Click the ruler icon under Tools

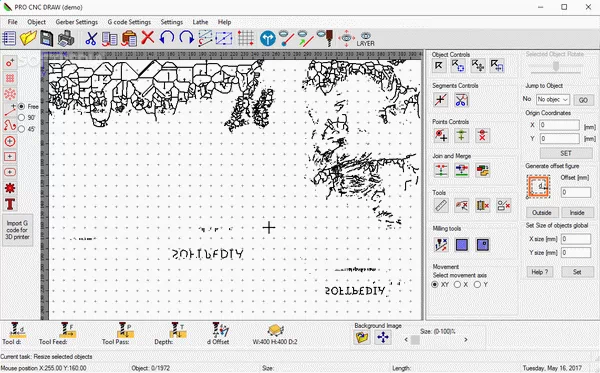[441, 205]
